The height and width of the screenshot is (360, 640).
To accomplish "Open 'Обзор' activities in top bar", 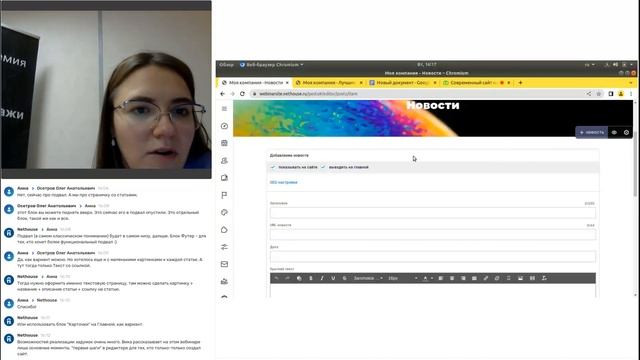I will 227,64.
